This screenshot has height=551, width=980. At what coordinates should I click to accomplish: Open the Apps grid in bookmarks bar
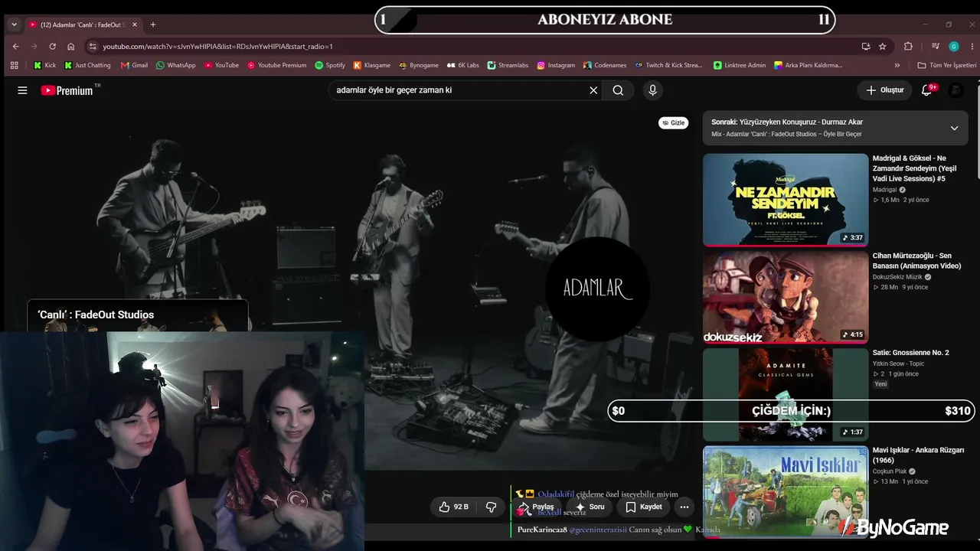tap(14, 65)
